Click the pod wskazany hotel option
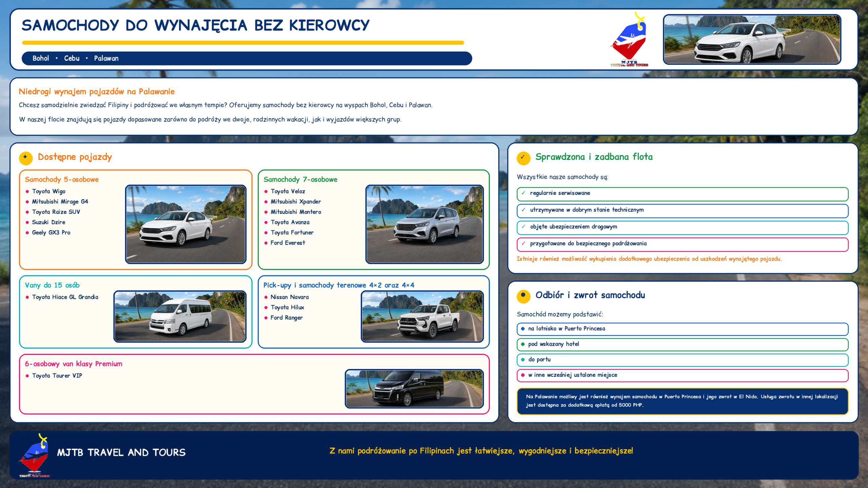This screenshot has width=868, height=488. click(x=683, y=344)
